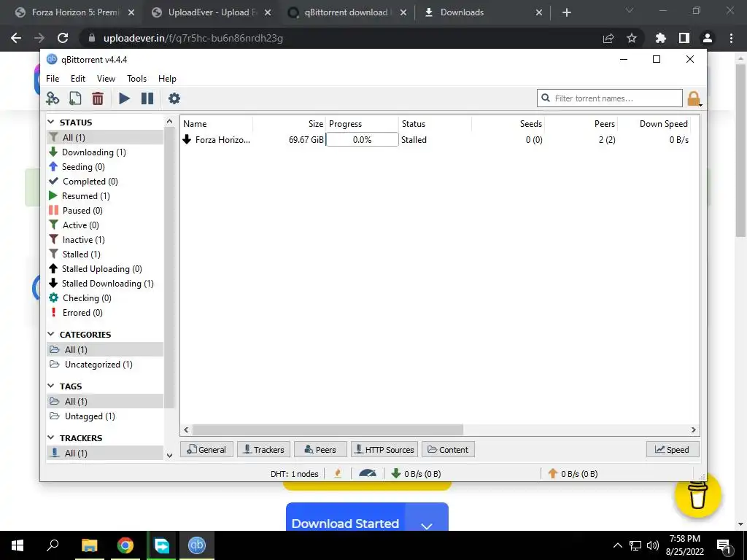Click the Pause toolbar icon
Image resolution: width=747 pixels, height=560 pixels.
click(147, 98)
